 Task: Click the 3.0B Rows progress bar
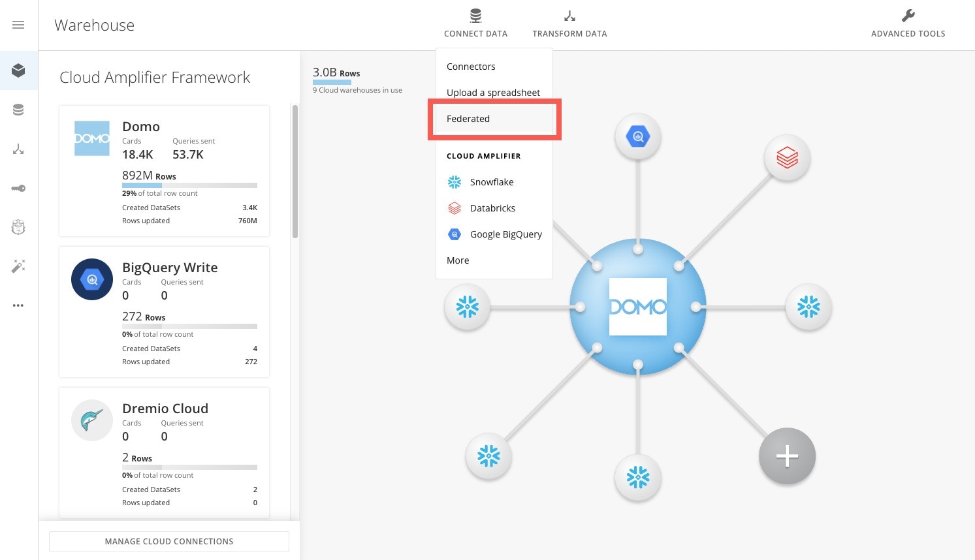click(332, 82)
